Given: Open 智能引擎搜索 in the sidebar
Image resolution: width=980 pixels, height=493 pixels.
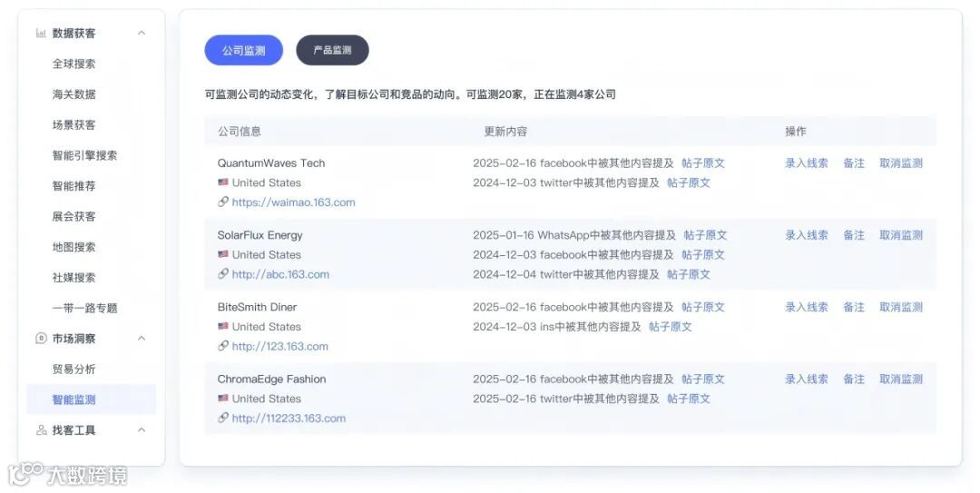Looking at the screenshot, I should pos(84,155).
